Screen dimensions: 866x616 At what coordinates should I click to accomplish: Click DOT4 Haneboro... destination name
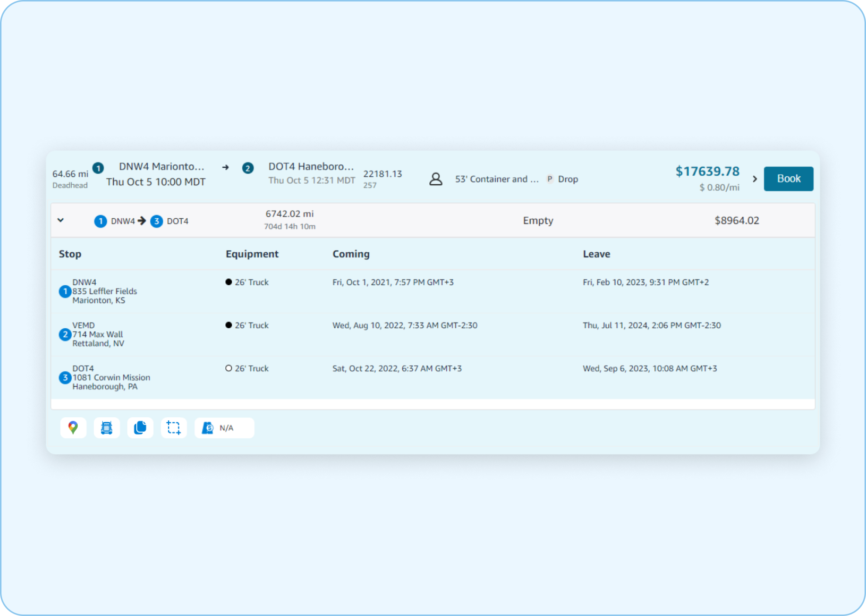click(311, 167)
